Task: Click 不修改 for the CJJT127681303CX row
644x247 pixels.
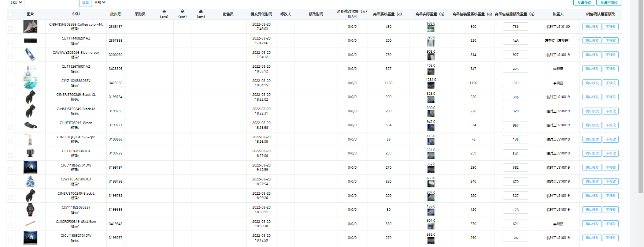Action: pos(611,153)
